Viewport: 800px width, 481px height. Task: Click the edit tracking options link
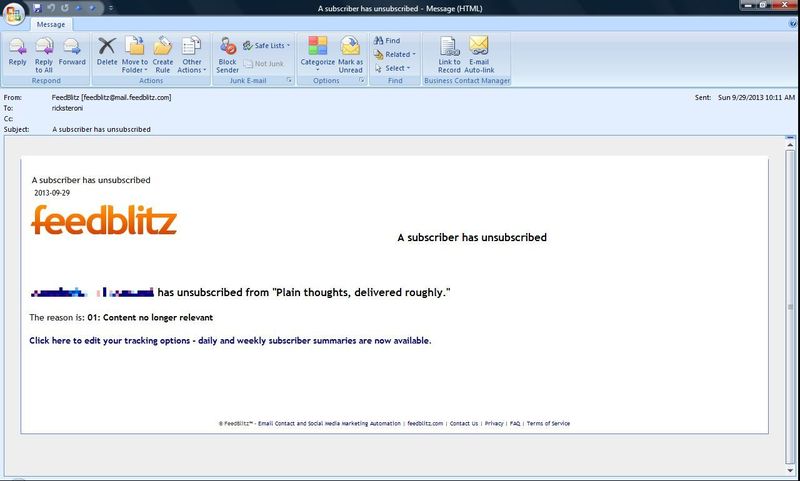pyautogui.click(x=230, y=341)
